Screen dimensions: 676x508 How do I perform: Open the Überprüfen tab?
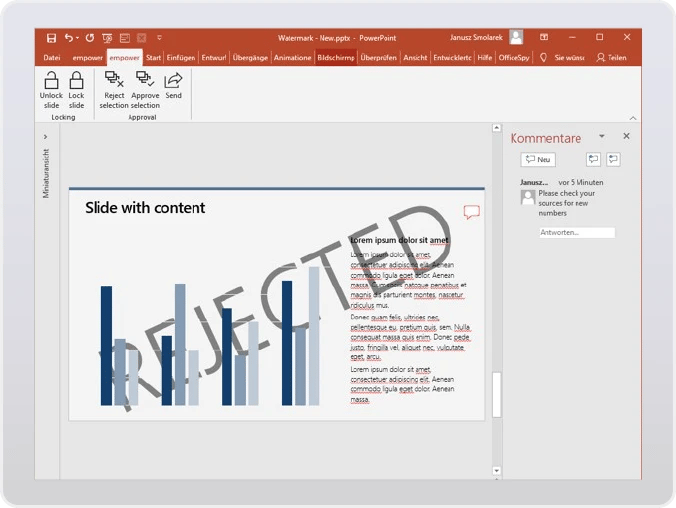[379, 57]
